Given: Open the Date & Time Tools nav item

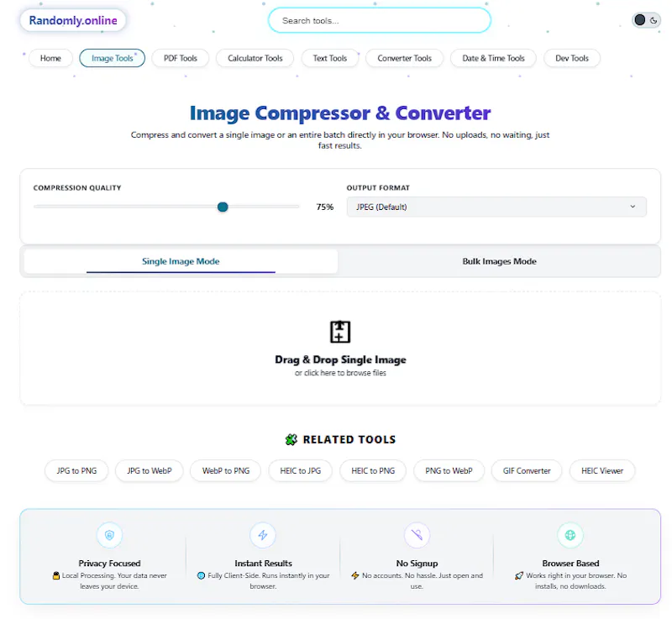Looking at the screenshot, I should point(493,58).
